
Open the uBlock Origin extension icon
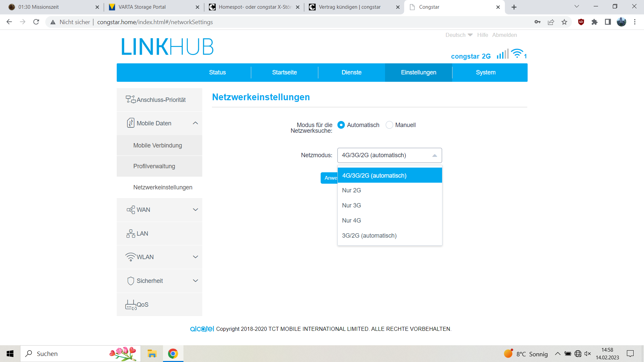pos(581,22)
